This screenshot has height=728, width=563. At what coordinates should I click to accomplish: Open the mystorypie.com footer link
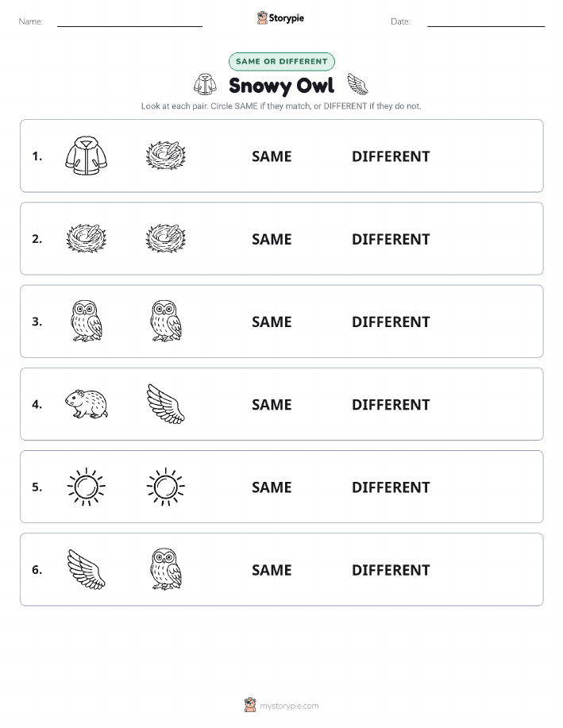(281, 705)
